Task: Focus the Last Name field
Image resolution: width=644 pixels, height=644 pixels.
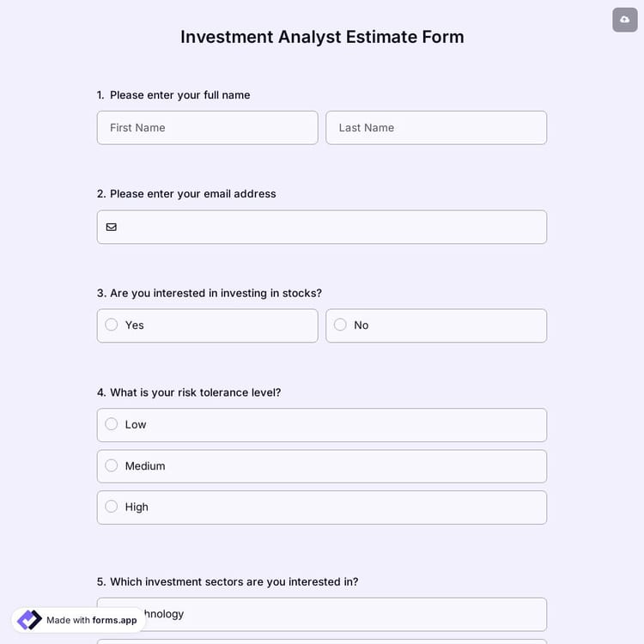Action: tap(435, 128)
